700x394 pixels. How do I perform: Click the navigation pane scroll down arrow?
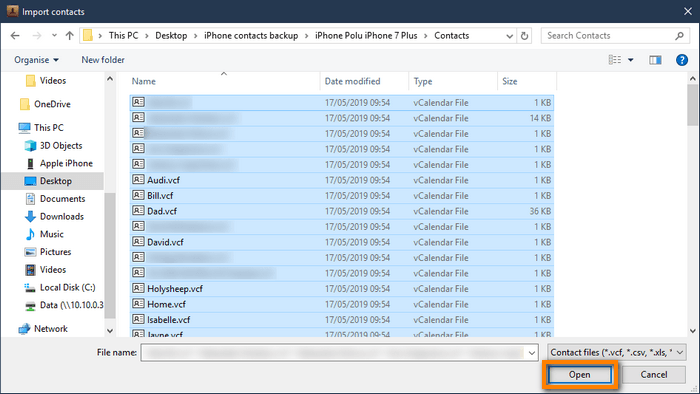click(110, 331)
